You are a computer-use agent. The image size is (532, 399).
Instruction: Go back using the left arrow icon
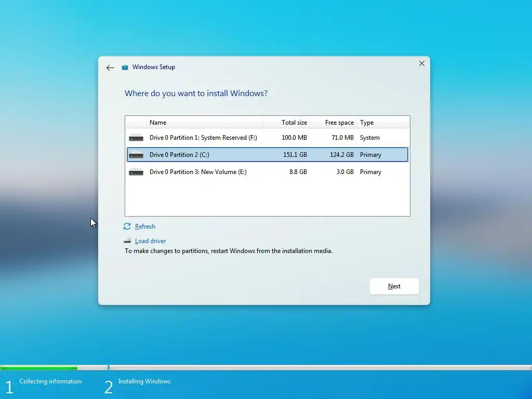(x=110, y=68)
